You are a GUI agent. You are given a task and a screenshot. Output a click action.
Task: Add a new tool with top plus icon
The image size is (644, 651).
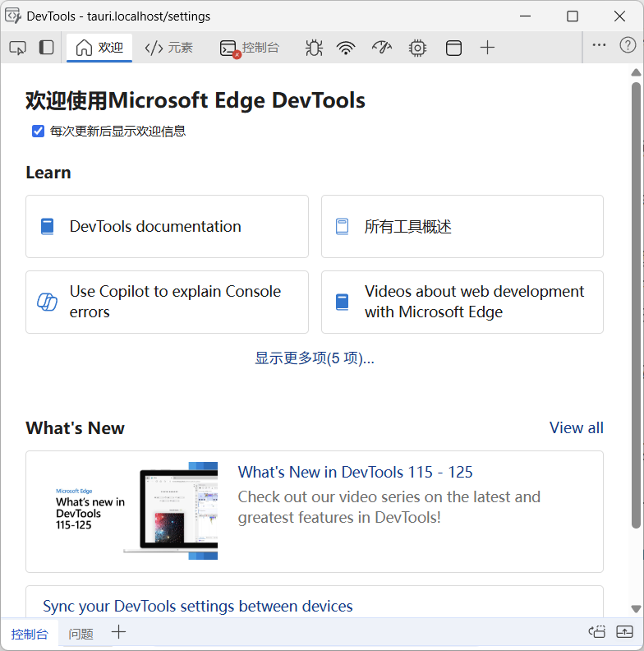(x=487, y=48)
